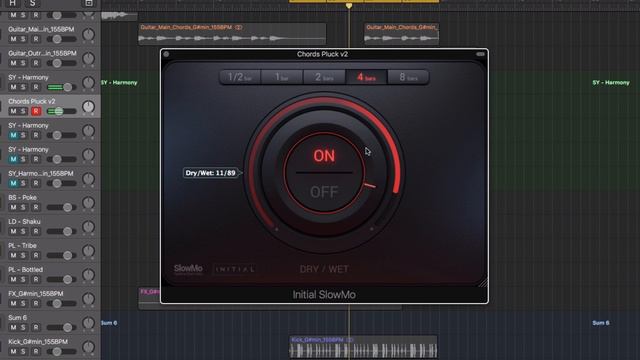Click the PL - Tribe pan knob

click(89, 251)
